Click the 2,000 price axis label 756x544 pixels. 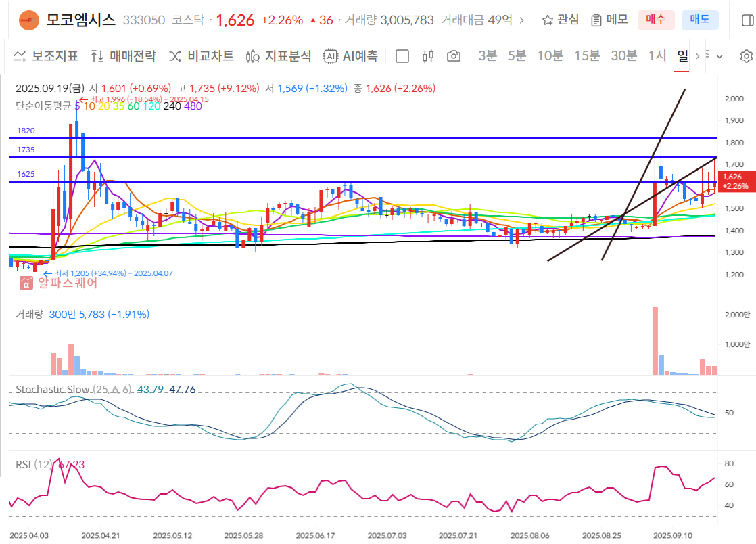[x=734, y=99]
